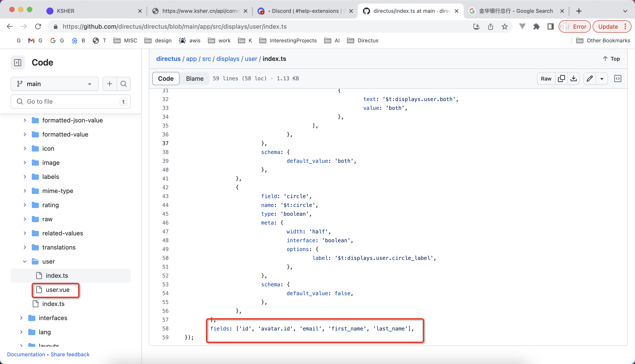Open the main branch selector dropdown
This screenshot has height=364, width=635.
(x=55, y=84)
